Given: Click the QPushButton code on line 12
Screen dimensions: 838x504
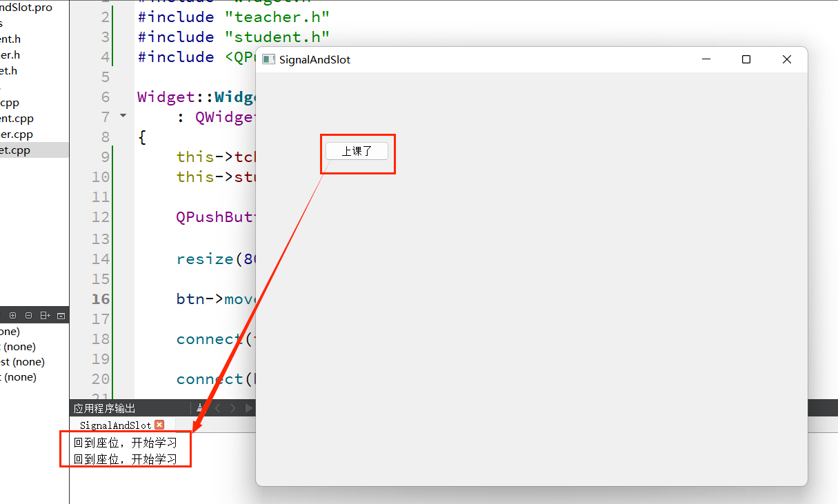Looking at the screenshot, I should [x=216, y=216].
